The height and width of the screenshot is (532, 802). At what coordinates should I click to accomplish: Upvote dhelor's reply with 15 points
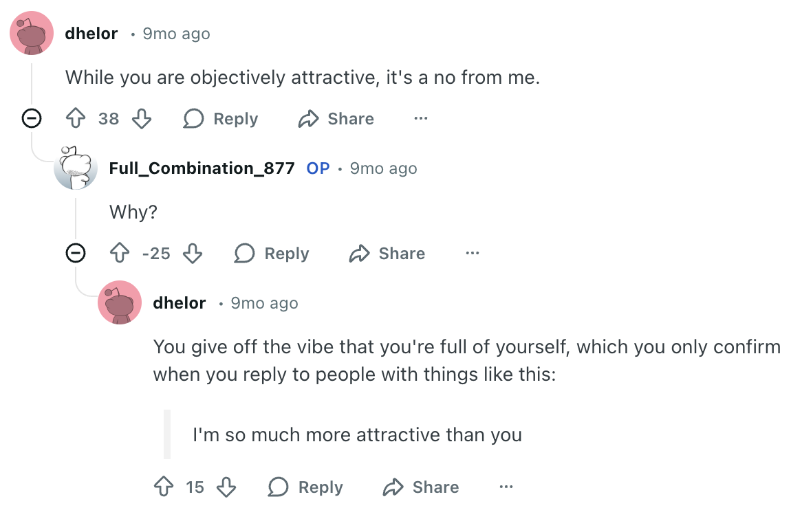coord(163,487)
